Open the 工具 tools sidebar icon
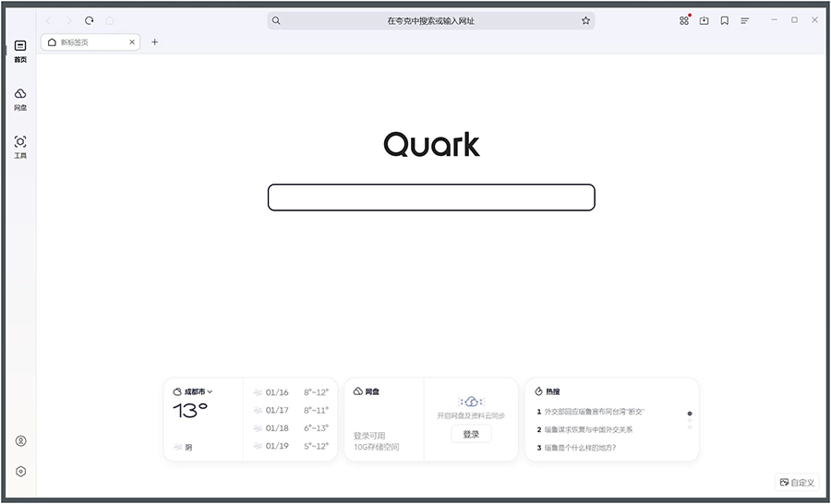This screenshot has height=504, width=831. (20, 142)
